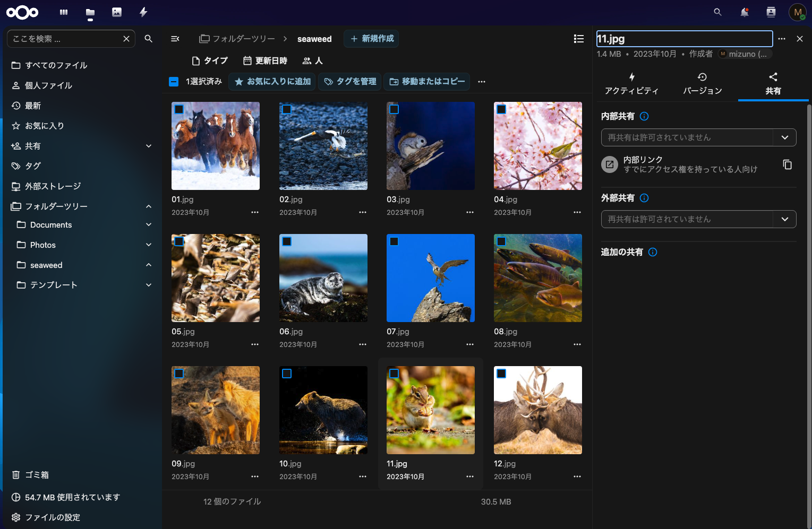
Task: Open the 12.jpg deer thumbnail
Action: (537, 410)
